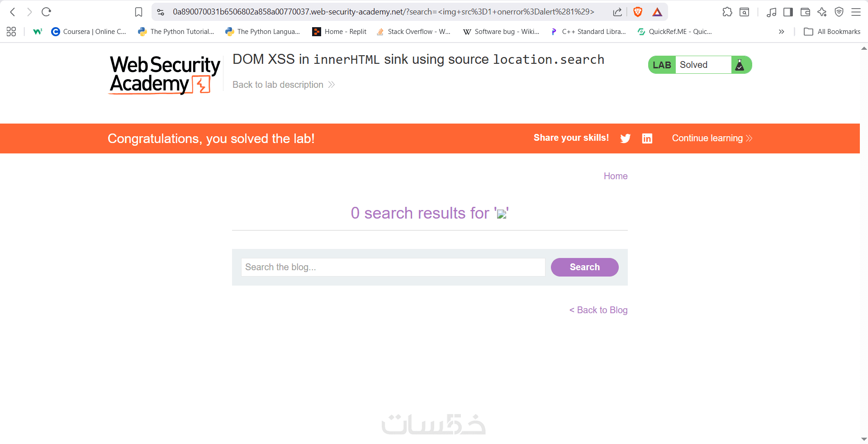Open the Extensions puzzle icon
The width and height of the screenshot is (868, 444).
point(727,12)
